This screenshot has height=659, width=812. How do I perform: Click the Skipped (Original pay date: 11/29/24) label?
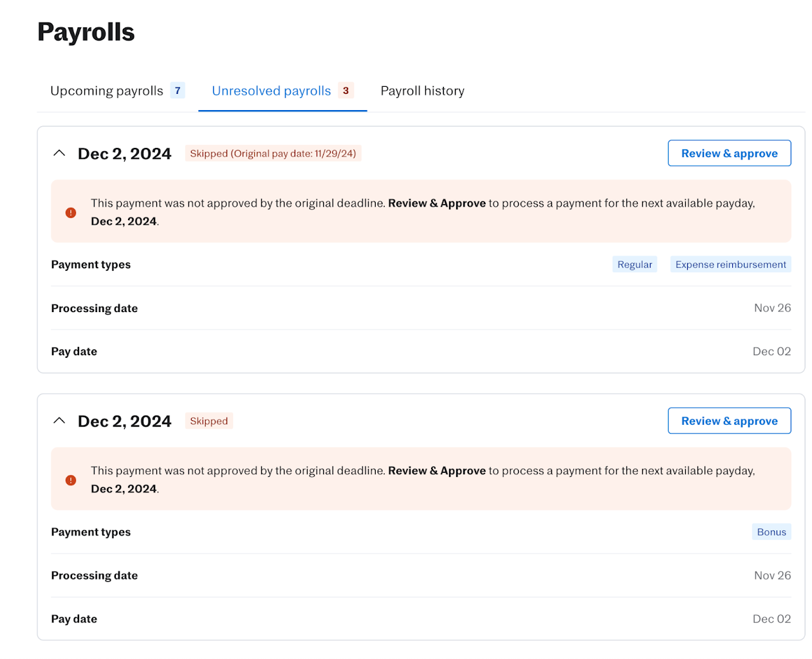(x=273, y=153)
